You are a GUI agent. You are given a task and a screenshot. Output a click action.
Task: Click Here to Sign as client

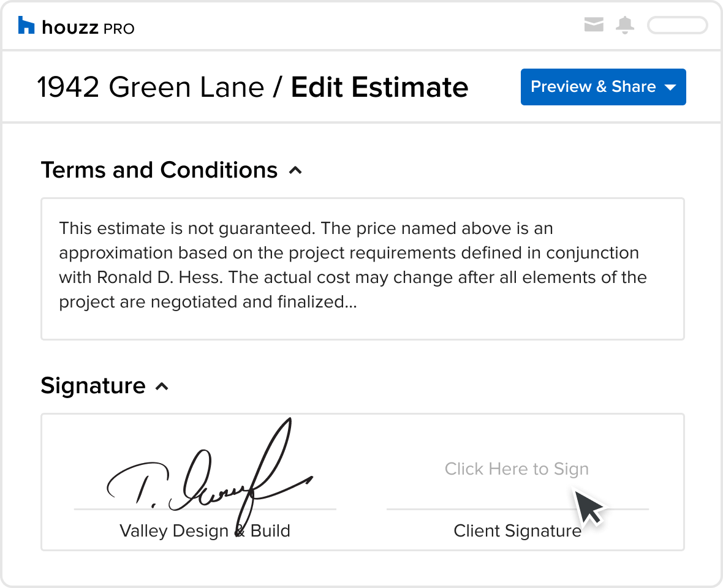517,469
